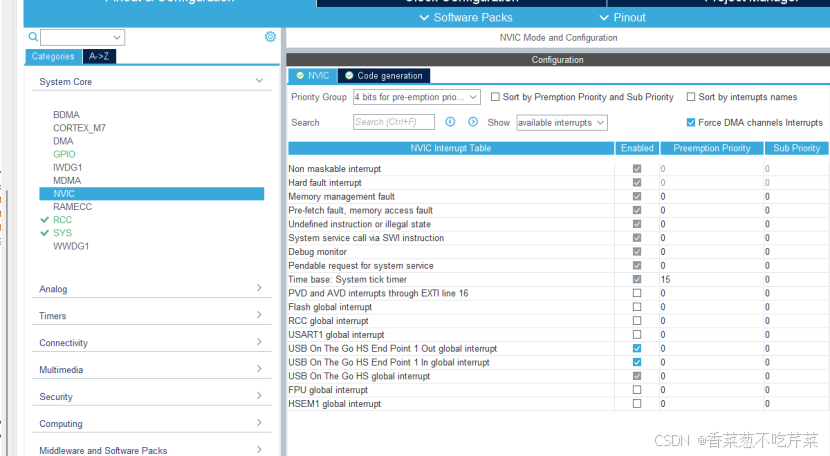Select BDMA in System Core list
Viewport: 830px width, 456px height.
pyautogui.click(x=66, y=114)
